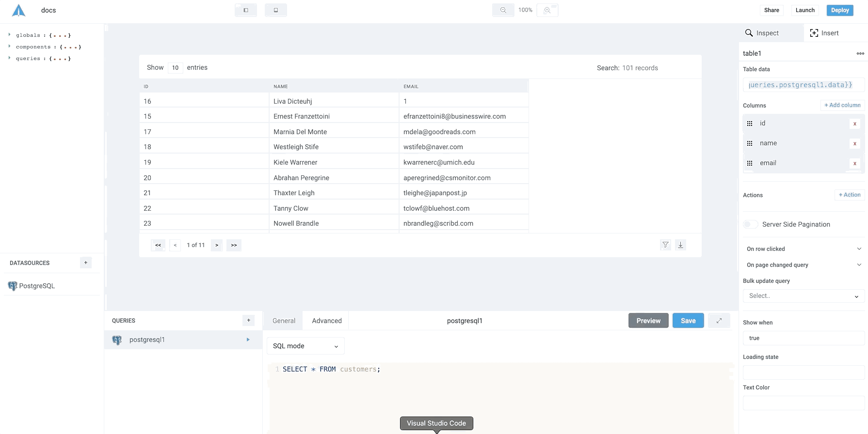Remove the email column
Viewport: 868px width, 434px height.
[854, 163]
